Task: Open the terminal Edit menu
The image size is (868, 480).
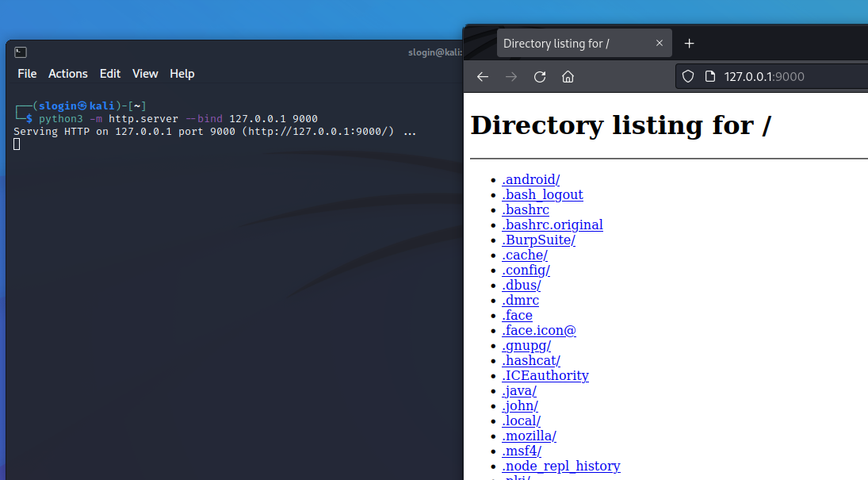Action: [110, 74]
